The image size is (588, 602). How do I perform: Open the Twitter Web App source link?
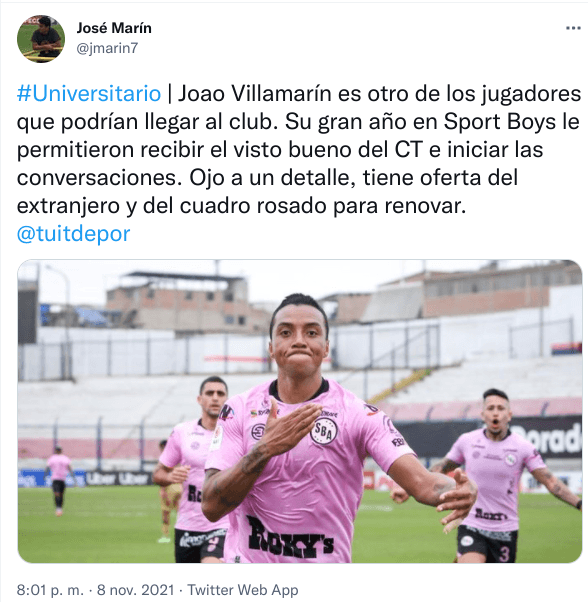pos(243,590)
